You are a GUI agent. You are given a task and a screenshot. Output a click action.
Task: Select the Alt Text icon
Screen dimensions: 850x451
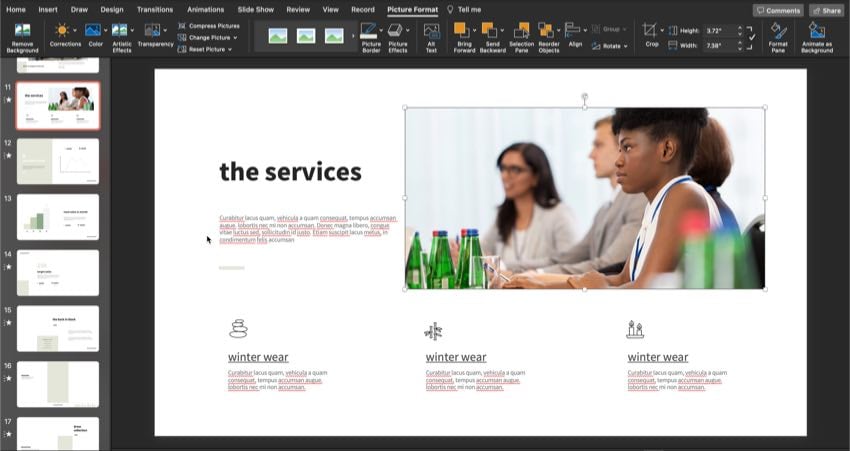coord(431,37)
